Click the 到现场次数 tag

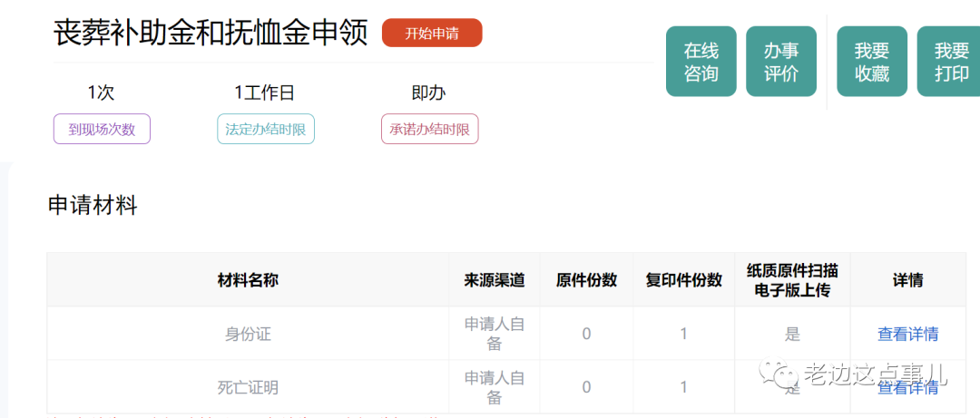click(102, 130)
